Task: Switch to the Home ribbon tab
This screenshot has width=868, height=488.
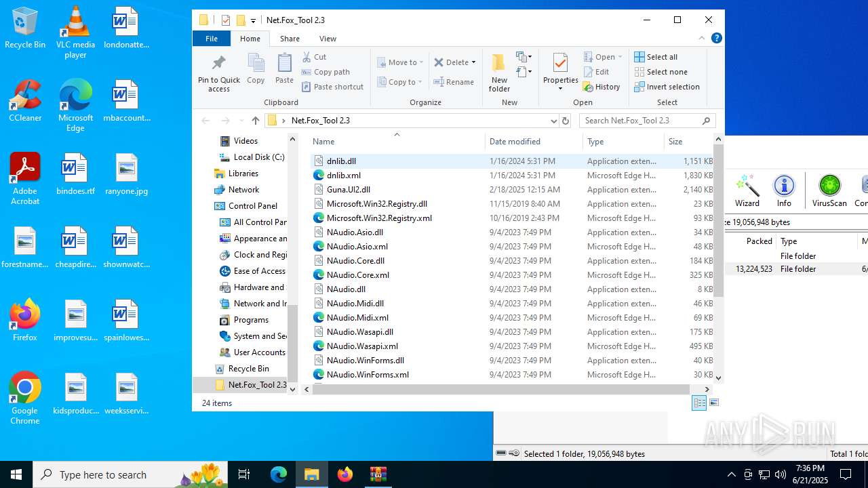Action: (250, 39)
